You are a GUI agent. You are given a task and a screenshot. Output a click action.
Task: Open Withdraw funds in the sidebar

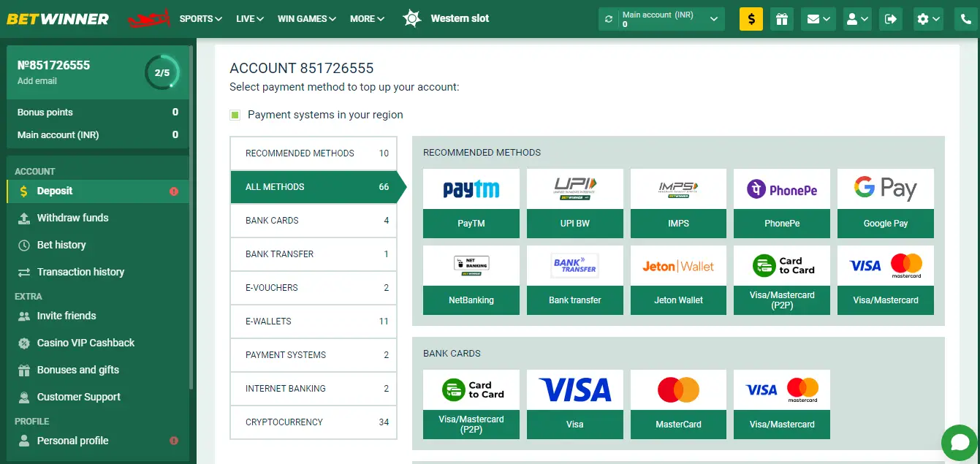click(97, 218)
